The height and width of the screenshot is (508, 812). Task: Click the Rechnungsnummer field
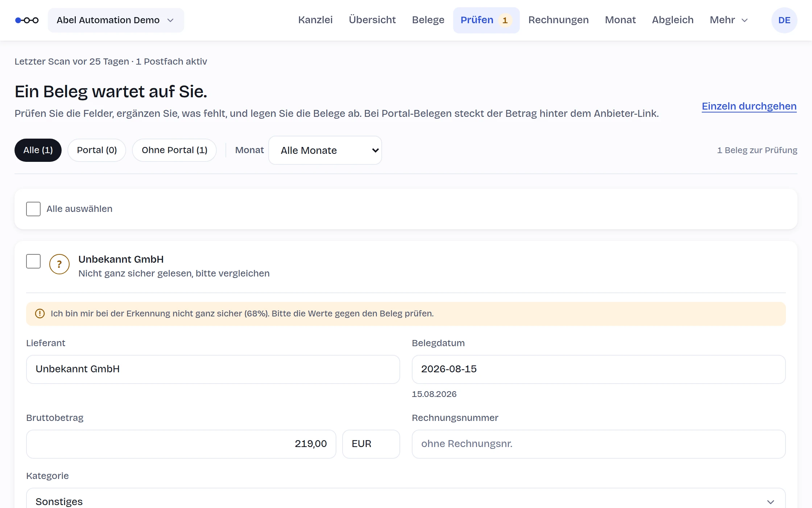tap(599, 444)
